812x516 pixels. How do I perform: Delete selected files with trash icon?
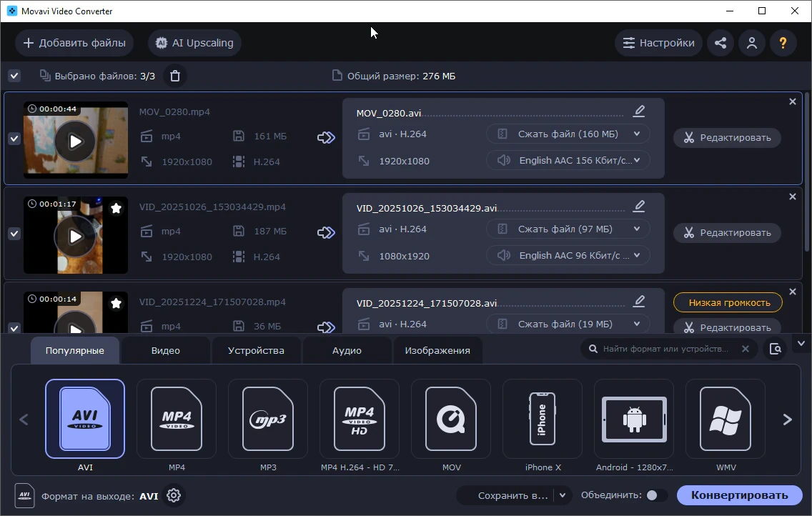tap(175, 76)
